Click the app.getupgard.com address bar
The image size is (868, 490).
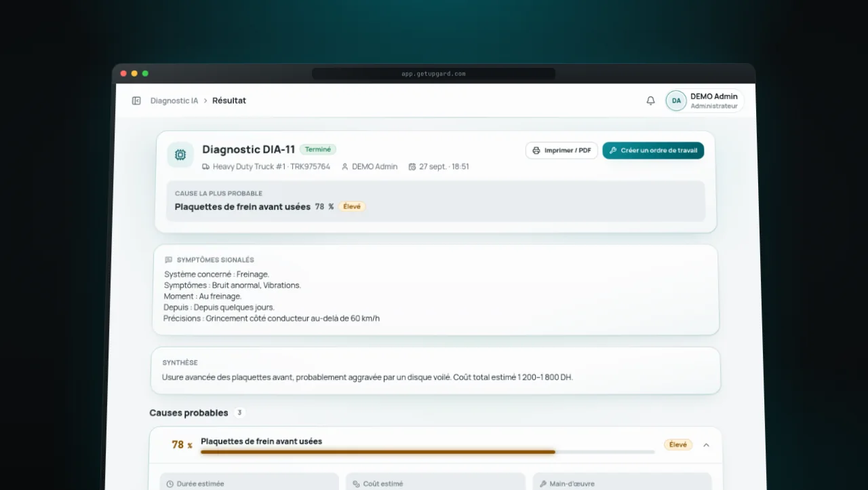433,73
